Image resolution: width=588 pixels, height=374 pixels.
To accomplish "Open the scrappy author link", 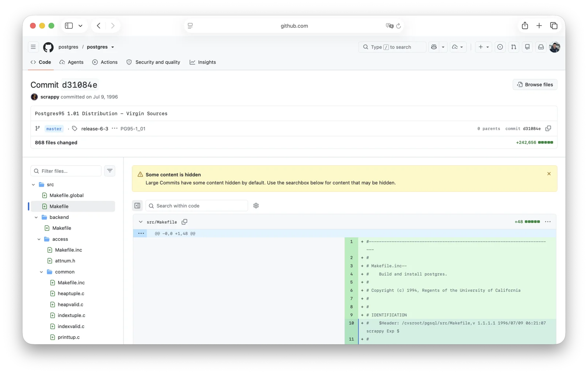I will coord(50,97).
